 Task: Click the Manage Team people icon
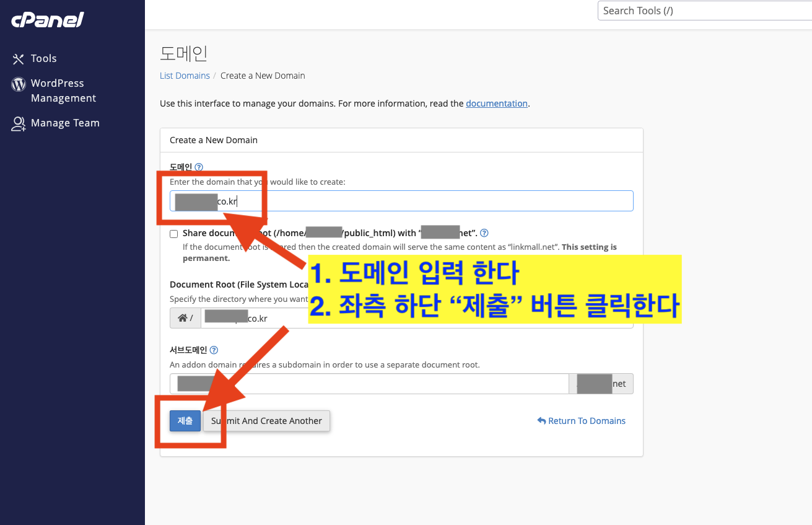(x=19, y=123)
